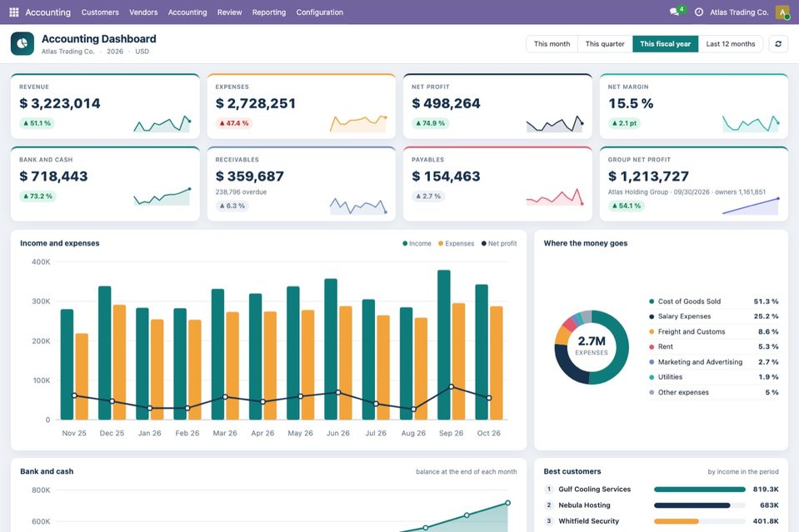This screenshot has height=532, width=799.
Task: Click the Other expenses legend row
Action: tap(713, 392)
